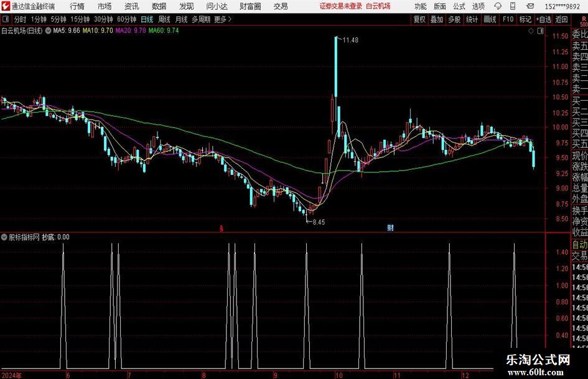Image resolution: width=588 pixels, height=379 pixels.
Task: Select the 画线 drawing tool button
Action: 490,19
